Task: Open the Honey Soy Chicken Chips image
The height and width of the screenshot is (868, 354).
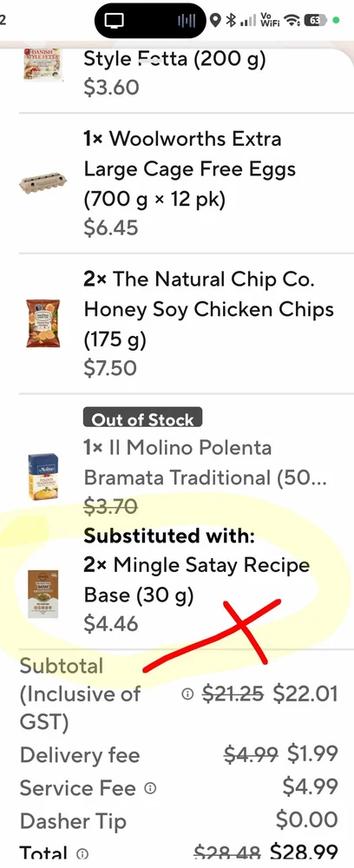Action: click(x=43, y=324)
